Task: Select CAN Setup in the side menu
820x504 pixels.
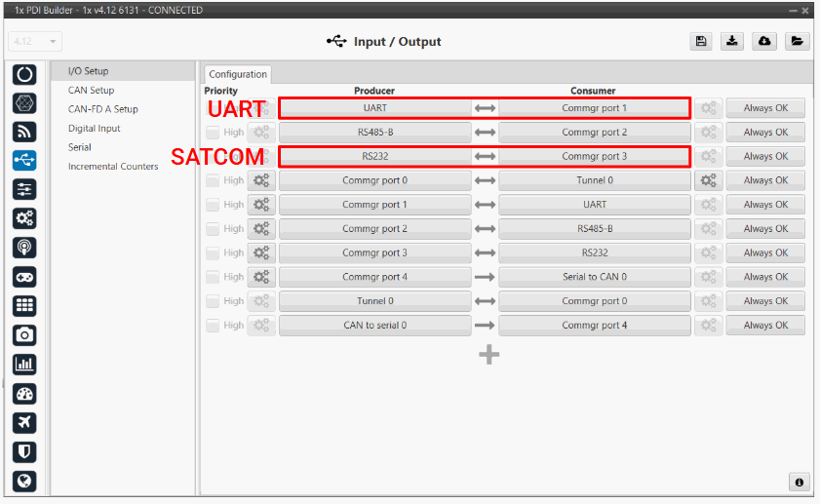Action: click(91, 91)
